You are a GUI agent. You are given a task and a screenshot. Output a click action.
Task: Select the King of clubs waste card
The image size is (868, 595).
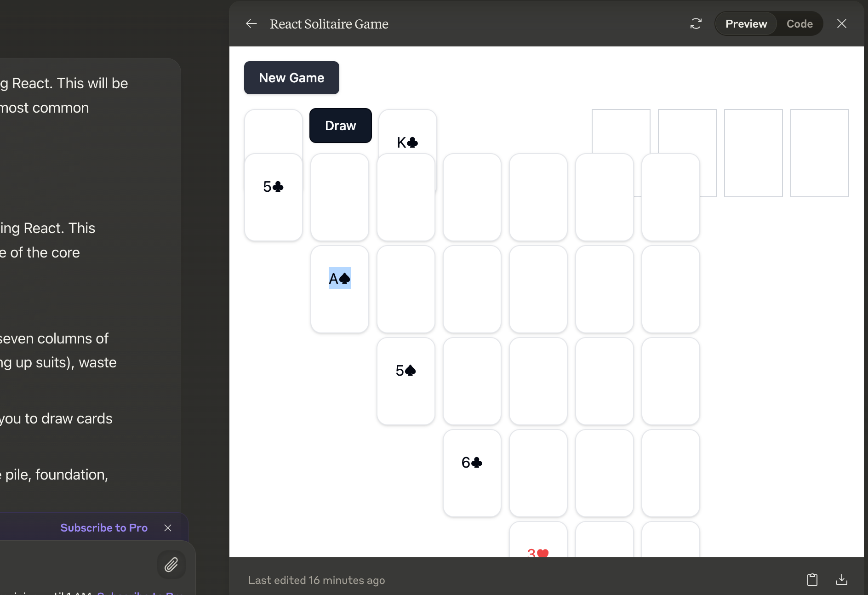(x=407, y=132)
